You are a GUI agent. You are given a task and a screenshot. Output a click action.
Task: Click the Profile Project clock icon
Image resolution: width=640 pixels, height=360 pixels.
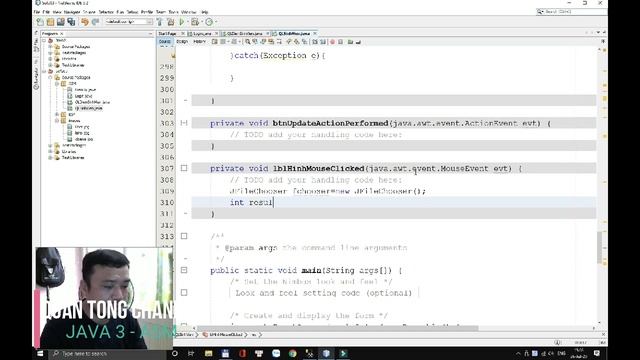209,22
